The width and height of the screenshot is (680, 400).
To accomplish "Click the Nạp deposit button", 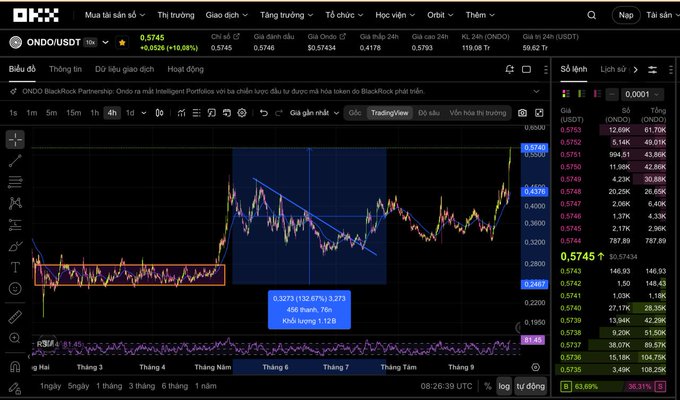I will pyautogui.click(x=626, y=15).
